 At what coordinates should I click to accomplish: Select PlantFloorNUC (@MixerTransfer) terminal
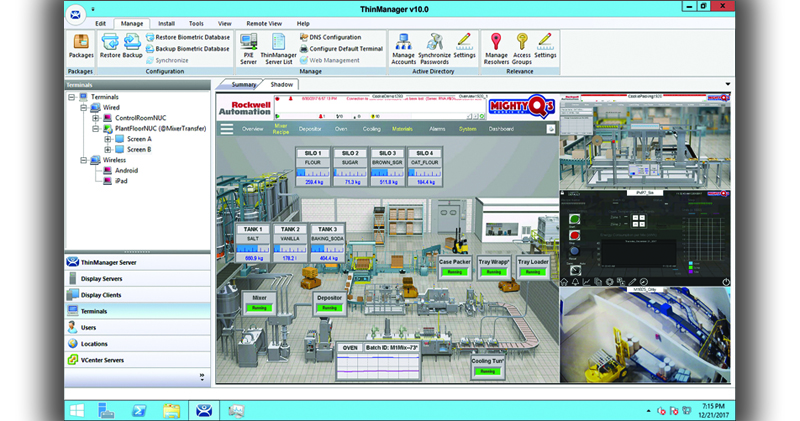click(160, 129)
